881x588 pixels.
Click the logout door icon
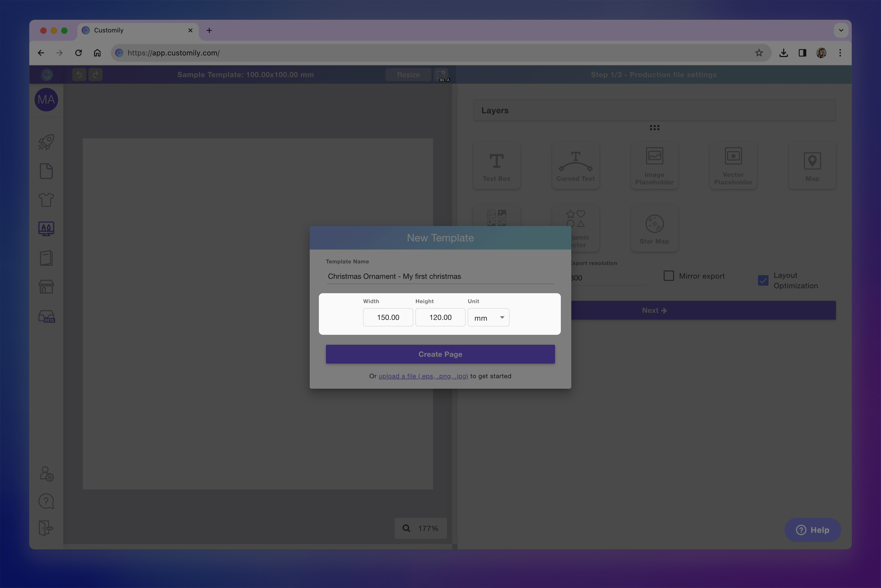[x=46, y=528]
